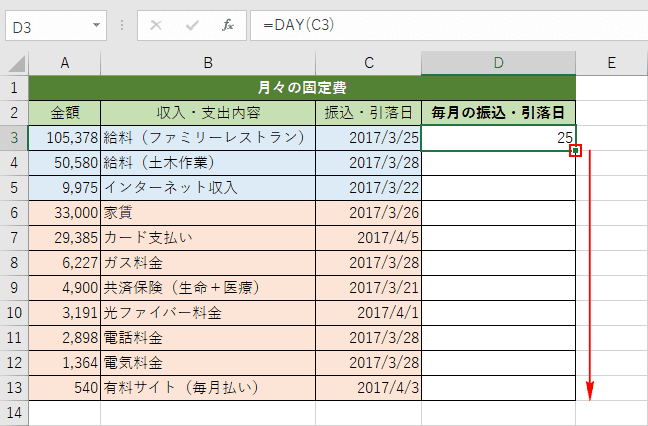Select cell インターネット収入
Image resolution: width=648 pixels, height=426 pixels.
tap(208, 188)
